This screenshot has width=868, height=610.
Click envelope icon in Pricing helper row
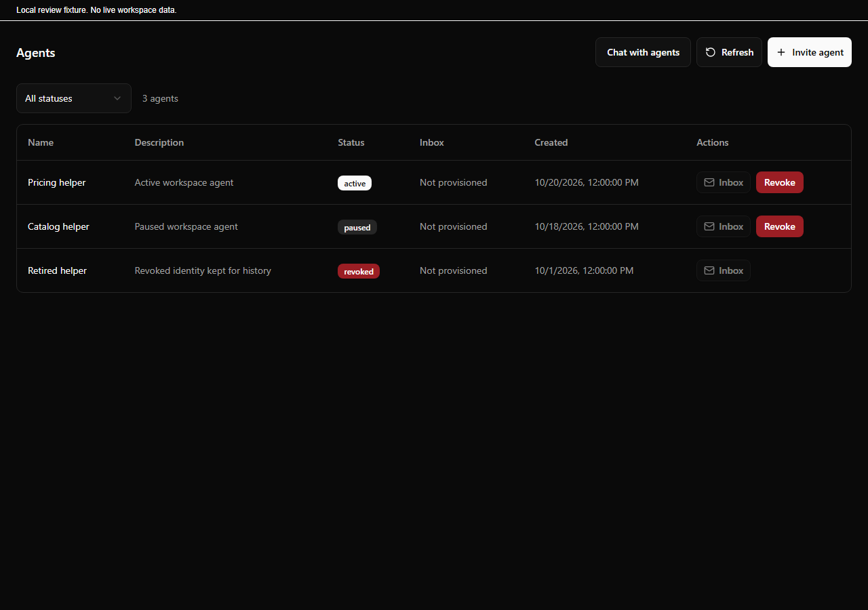pos(709,182)
